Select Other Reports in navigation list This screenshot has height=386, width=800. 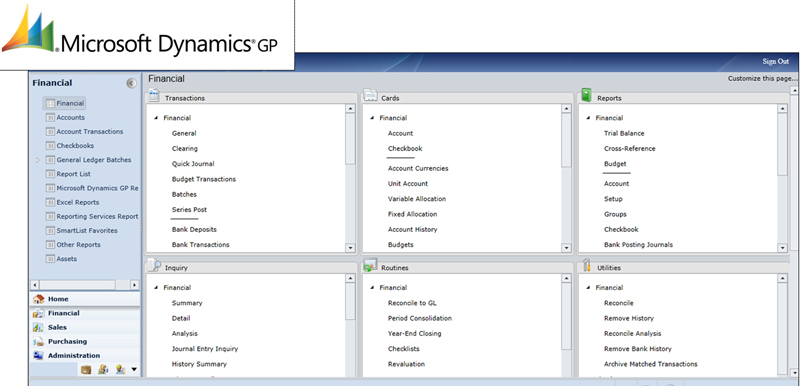[79, 245]
